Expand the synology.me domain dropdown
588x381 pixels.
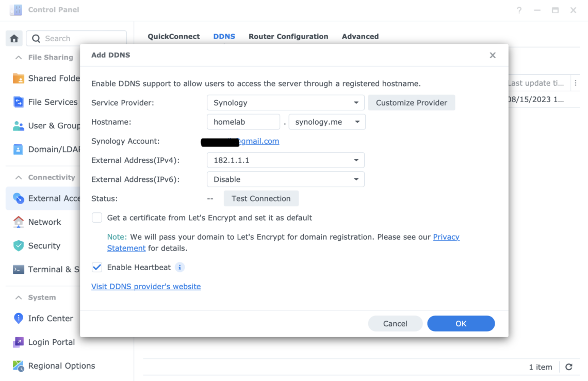[327, 122]
